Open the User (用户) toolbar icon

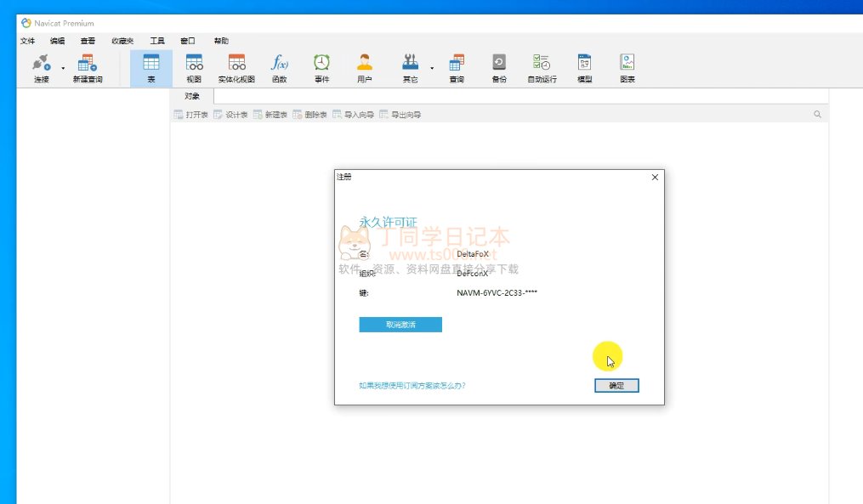coord(365,67)
